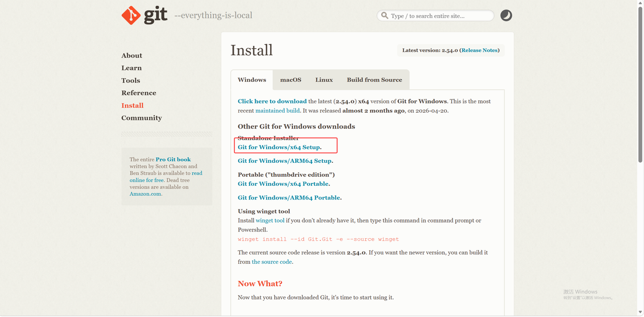Click the winget install command text
This screenshot has height=317, width=644.
(318, 239)
